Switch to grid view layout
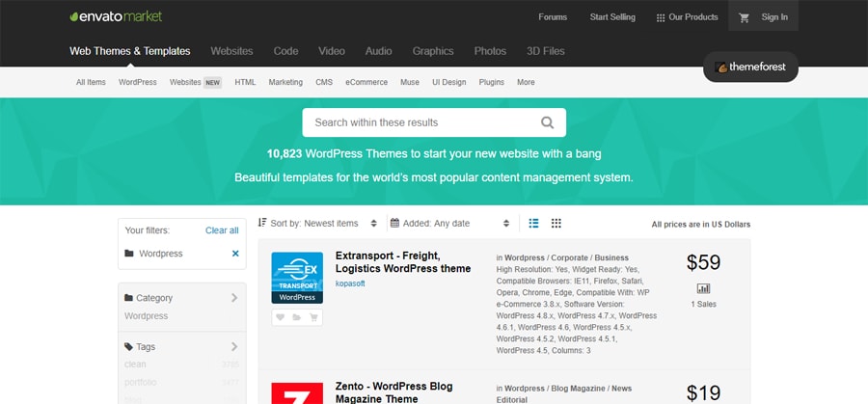The image size is (868, 404). pyautogui.click(x=556, y=223)
